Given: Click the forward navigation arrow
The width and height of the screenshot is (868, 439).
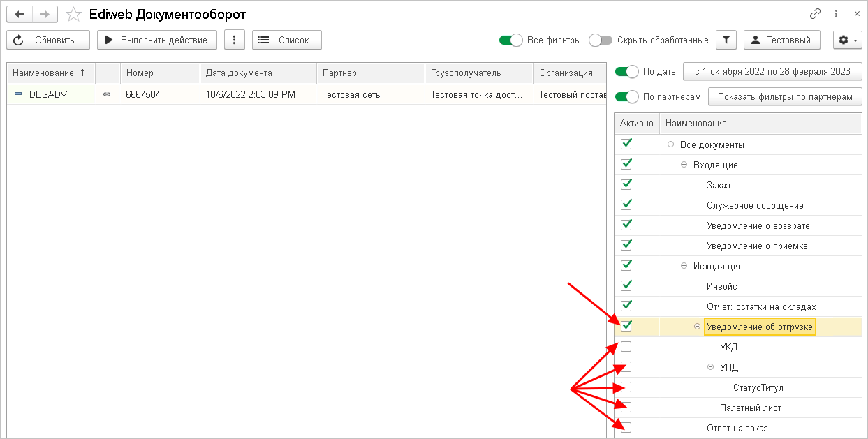Looking at the screenshot, I should (45, 14).
